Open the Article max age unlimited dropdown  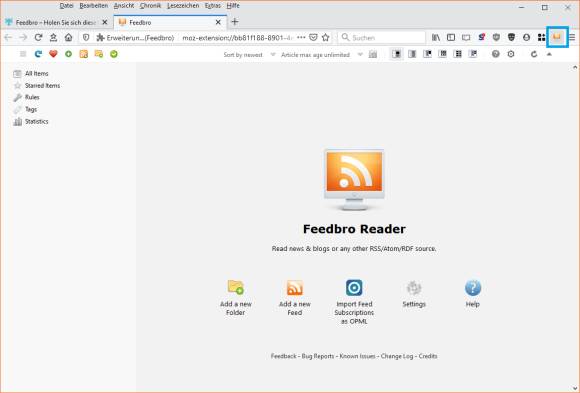point(322,55)
